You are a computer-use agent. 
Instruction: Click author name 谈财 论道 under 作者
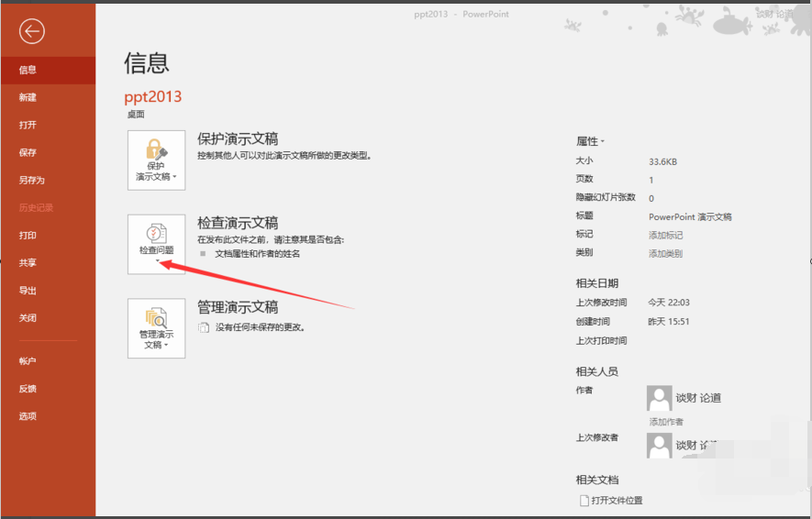pyautogui.click(x=698, y=398)
